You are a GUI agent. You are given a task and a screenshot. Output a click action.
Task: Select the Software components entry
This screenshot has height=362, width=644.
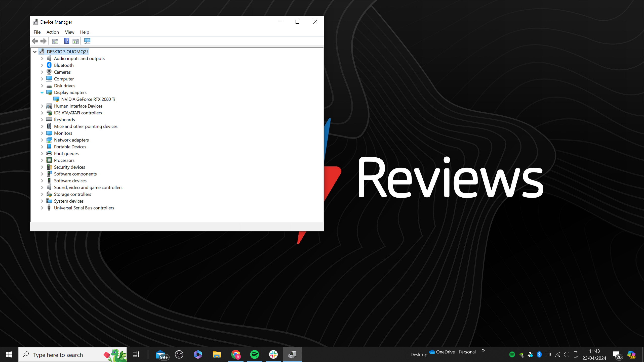[75, 174]
